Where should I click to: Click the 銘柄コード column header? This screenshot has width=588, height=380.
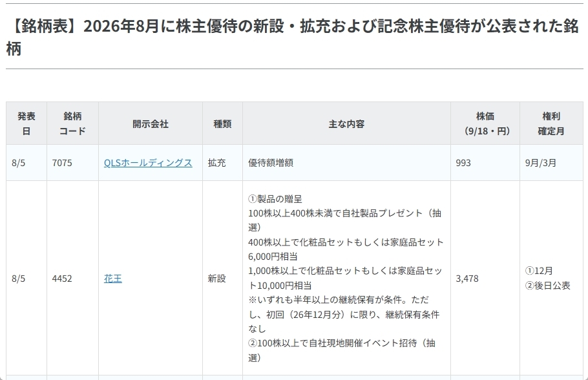click(x=72, y=123)
